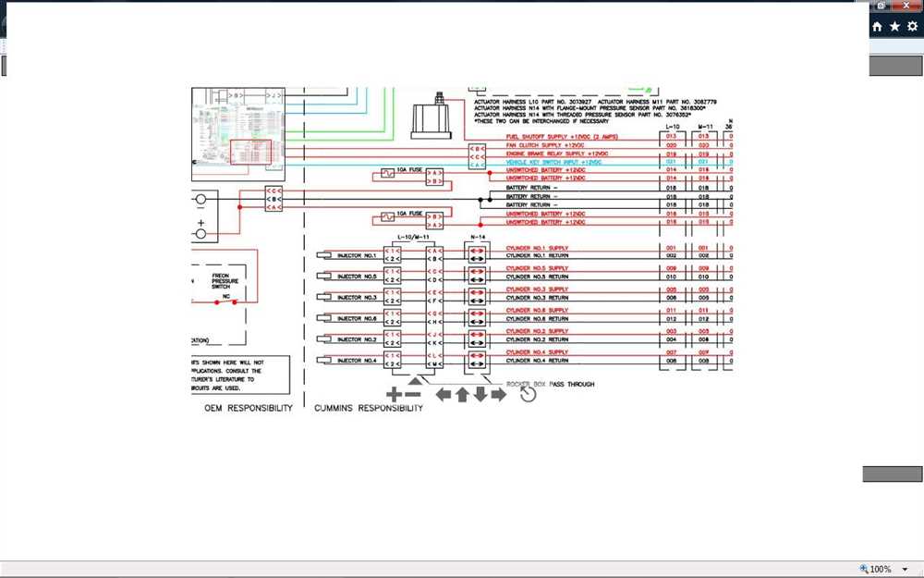Expand the zoom level dropdown arrow

[x=906, y=569]
